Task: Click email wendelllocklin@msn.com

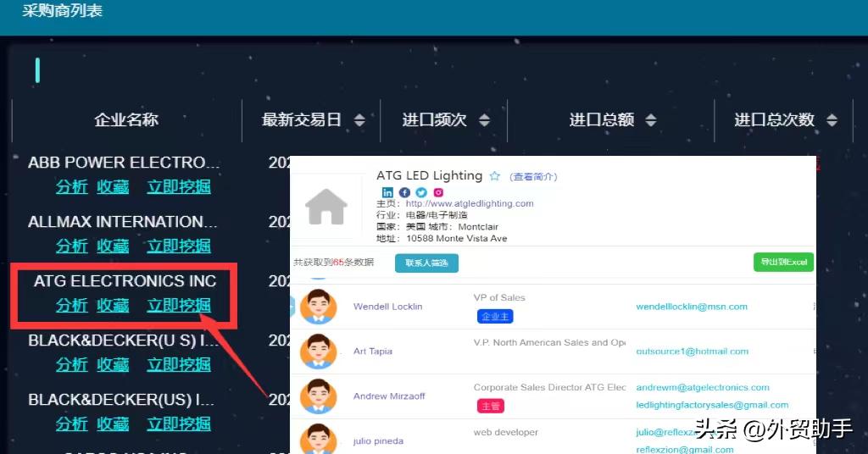Action: point(692,307)
